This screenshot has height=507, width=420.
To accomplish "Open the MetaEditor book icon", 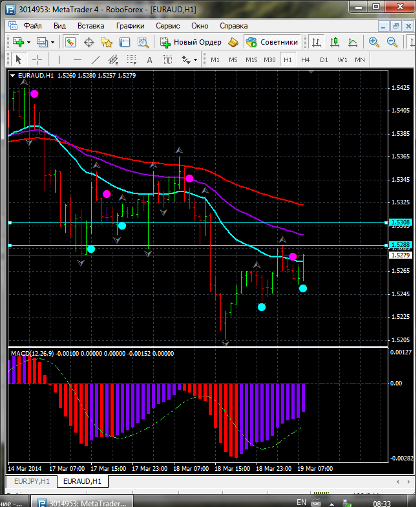I will [x=233, y=42].
